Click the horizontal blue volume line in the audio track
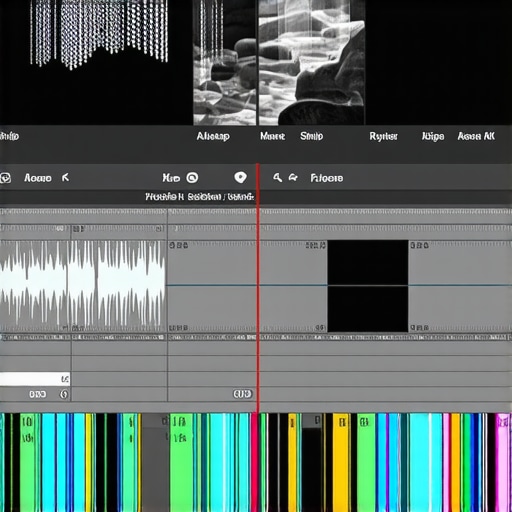Viewport: 512px width, 512px height. 339,285
